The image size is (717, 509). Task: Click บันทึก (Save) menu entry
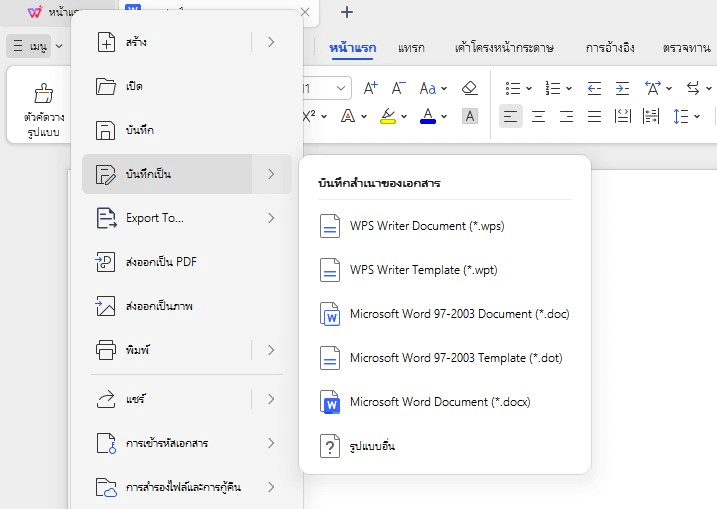pos(187,130)
